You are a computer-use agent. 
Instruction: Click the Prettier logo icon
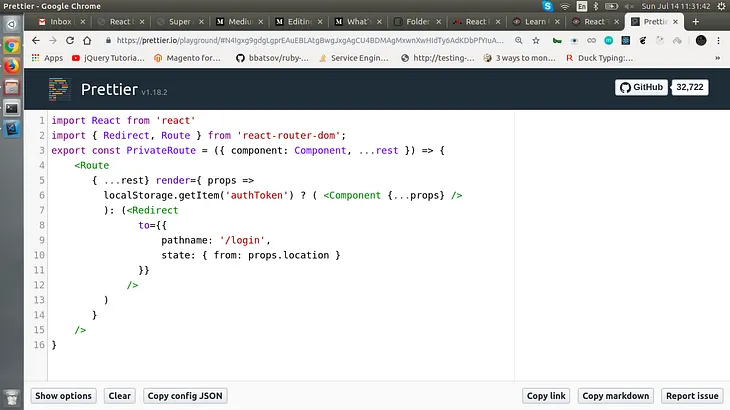point(59,89)
